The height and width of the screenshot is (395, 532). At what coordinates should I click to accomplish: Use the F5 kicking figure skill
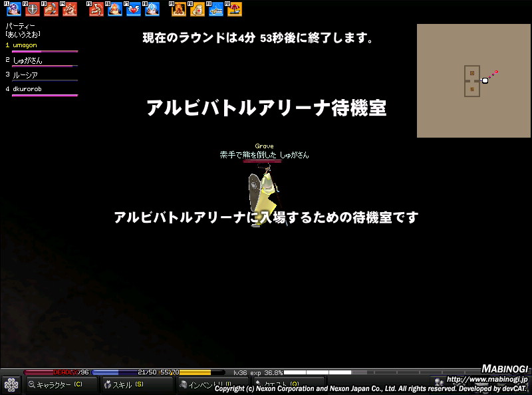(x=96, y=9)
